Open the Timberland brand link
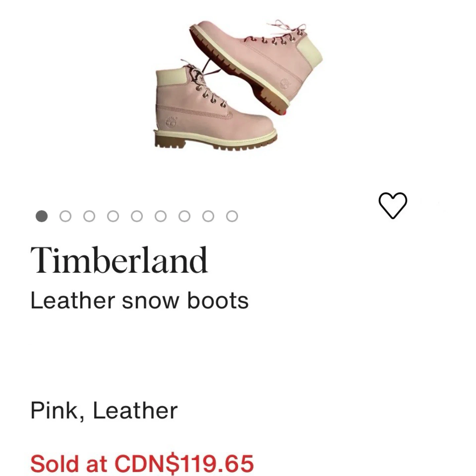 point(119,260)
